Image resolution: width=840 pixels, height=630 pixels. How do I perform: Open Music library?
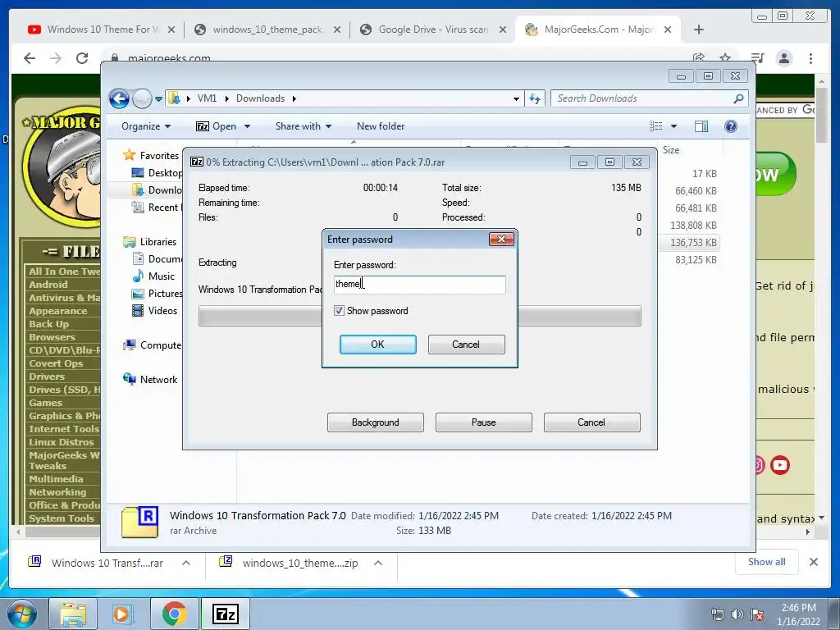[162, 276]
